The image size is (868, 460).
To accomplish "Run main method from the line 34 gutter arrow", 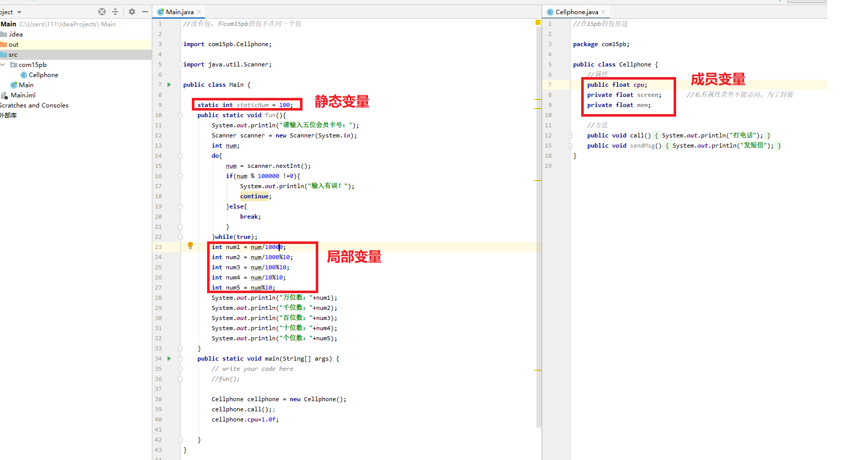I will [x=170, y=359].
